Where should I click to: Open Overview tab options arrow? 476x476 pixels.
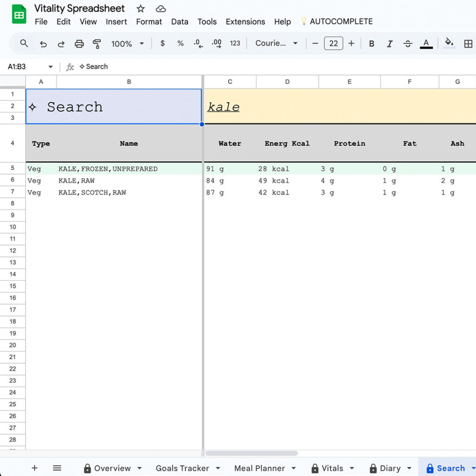139,468
